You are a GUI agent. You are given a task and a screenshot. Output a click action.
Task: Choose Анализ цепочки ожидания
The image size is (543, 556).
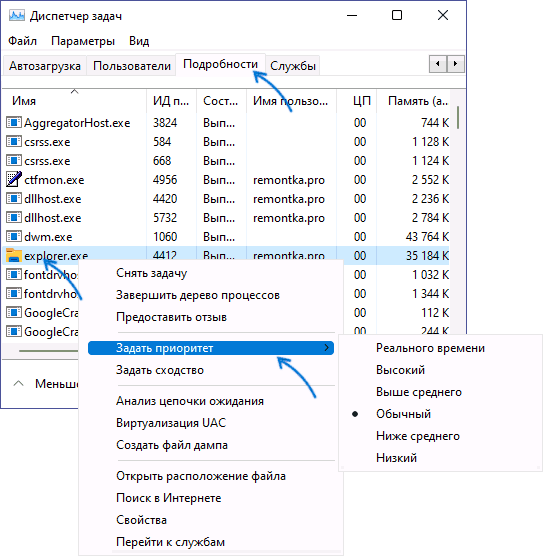[x=190, y=401]
